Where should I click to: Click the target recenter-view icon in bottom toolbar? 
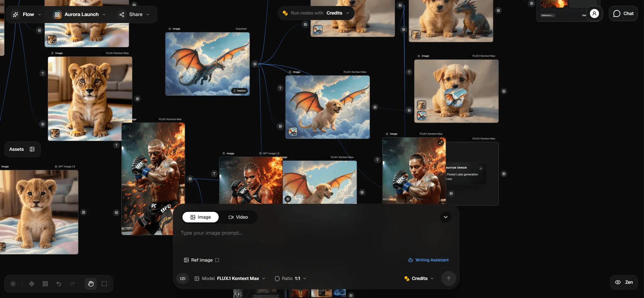pyautogui.click(x=31, y=284)
